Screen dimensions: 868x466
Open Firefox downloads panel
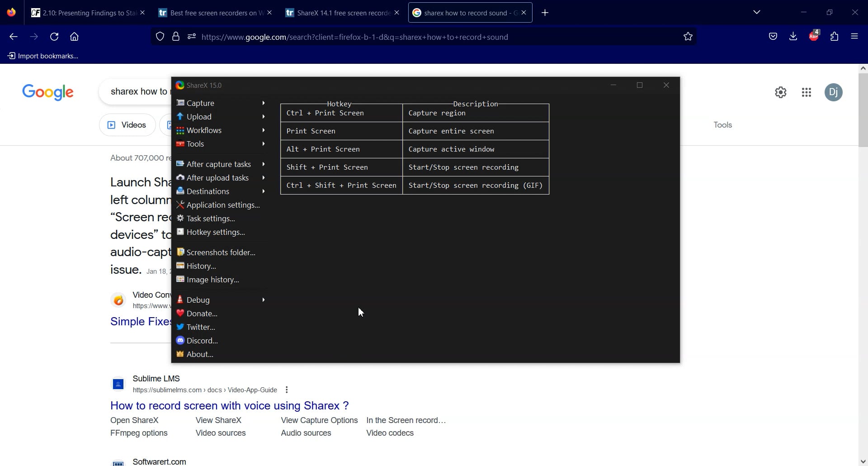793,36
